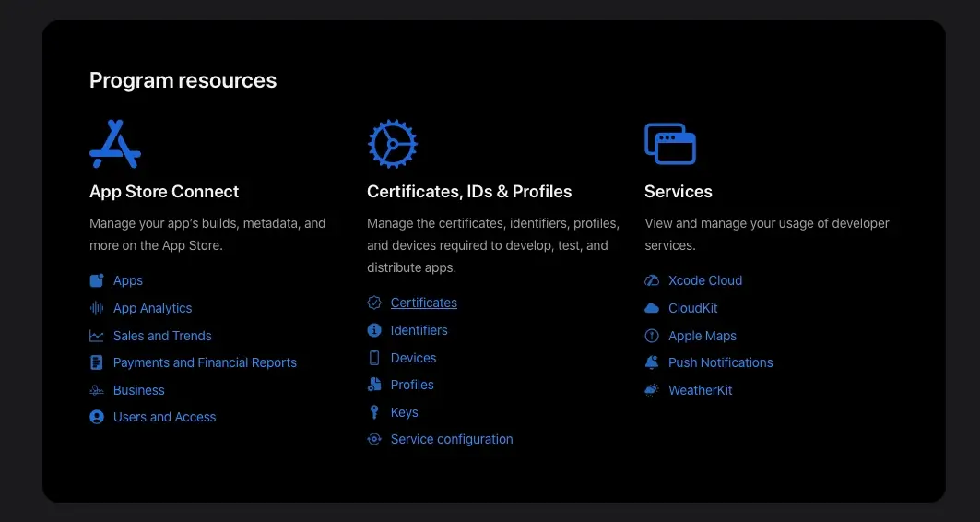Click the large App Store Connect logo icon
Image resolution: width=980 pixels, height=522 pixels.
tap(115, 144)
